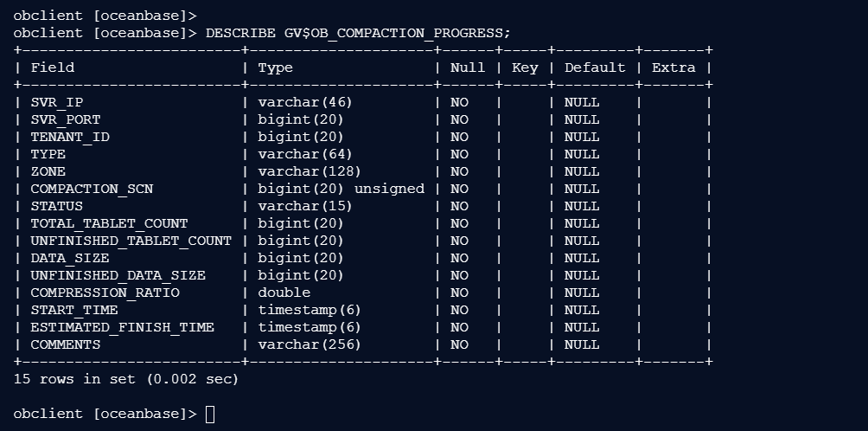Click the ESTIMATED_FINISH_TIME field name
The image size is (868, 431).
tap(122, 327)
